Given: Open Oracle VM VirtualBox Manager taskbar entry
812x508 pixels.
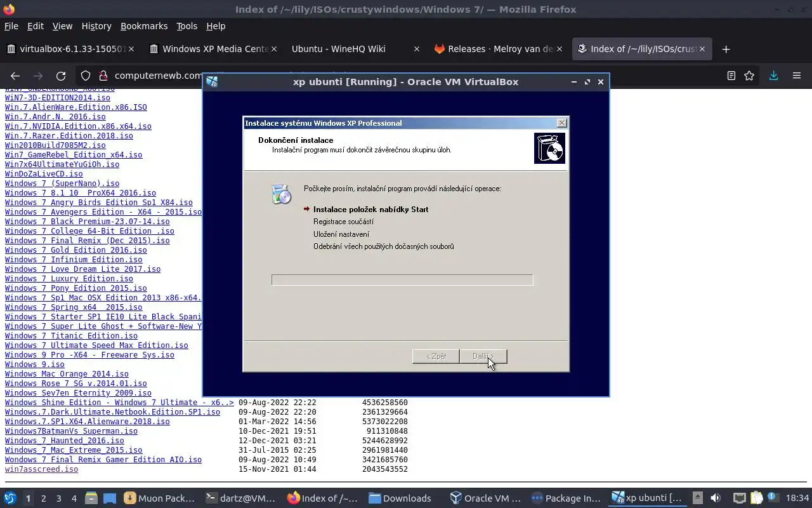Looking at the screenshot, I should click(486, 498).
